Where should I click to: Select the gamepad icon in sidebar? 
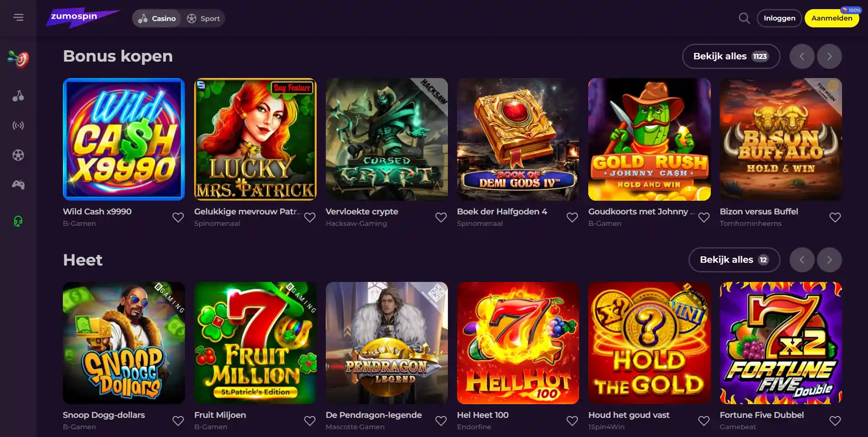[x=18, y=185]
